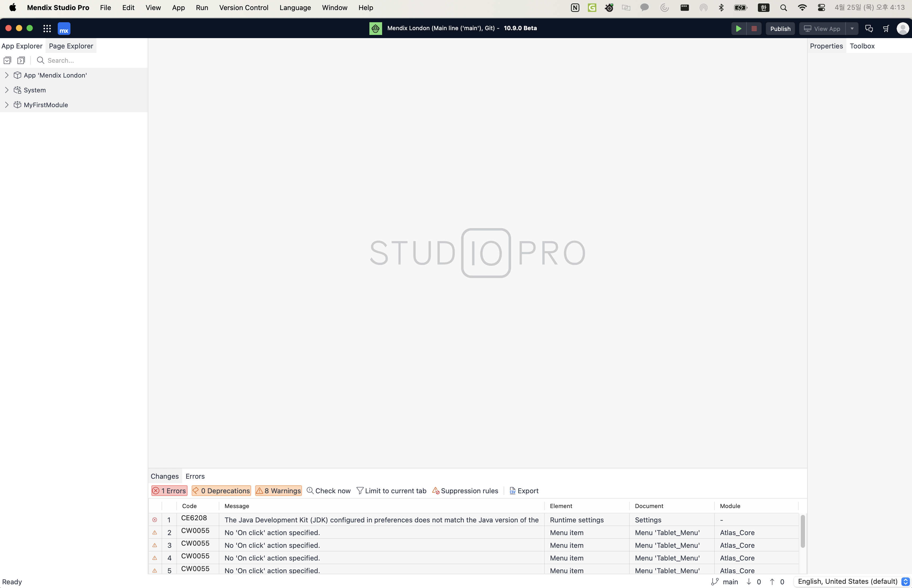912x588 pixels.
Task: Click the main branch name in status bar
Action: tap(730, 581)
